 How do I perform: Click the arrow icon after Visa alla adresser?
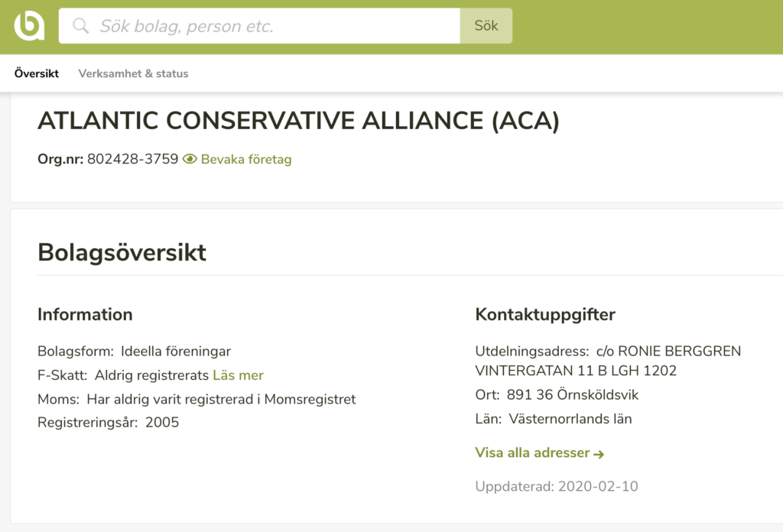(599, 453)
